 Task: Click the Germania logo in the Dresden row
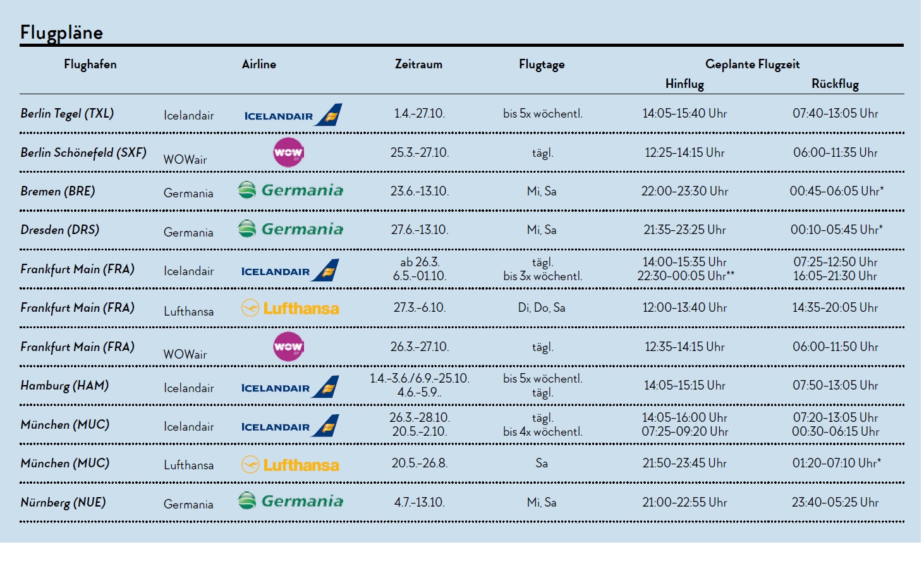(x=291, y=229)
